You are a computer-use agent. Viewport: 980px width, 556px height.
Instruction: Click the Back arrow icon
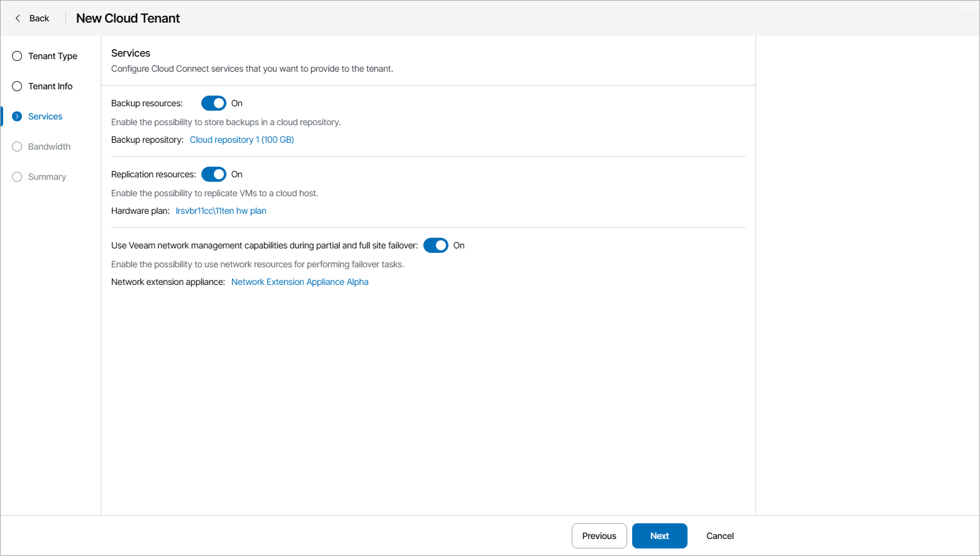[18, 18]
